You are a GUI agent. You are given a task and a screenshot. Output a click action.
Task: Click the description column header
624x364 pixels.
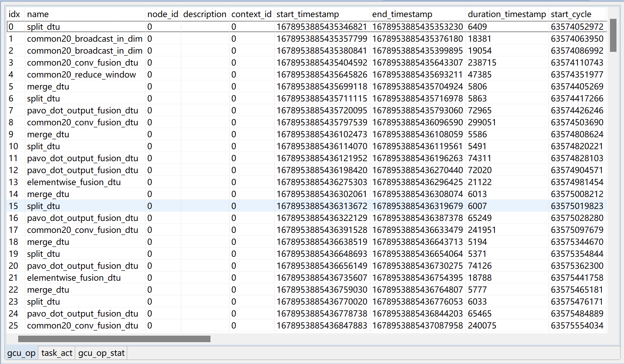[205, 14]
